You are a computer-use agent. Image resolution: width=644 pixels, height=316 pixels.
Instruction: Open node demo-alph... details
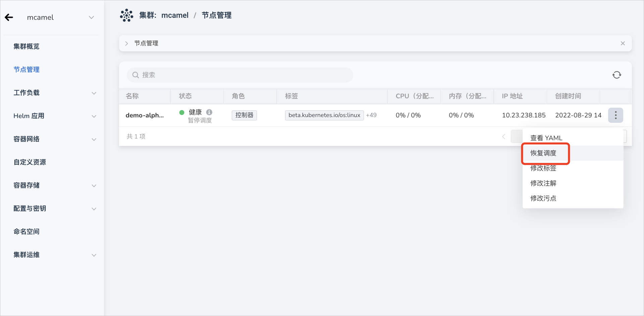coord(145,115)
